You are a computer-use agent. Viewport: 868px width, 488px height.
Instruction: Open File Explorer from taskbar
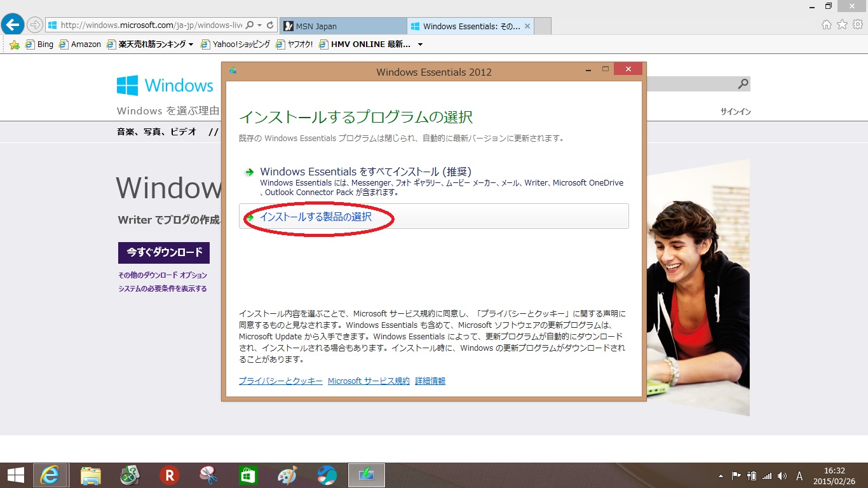tap(91, 475)
